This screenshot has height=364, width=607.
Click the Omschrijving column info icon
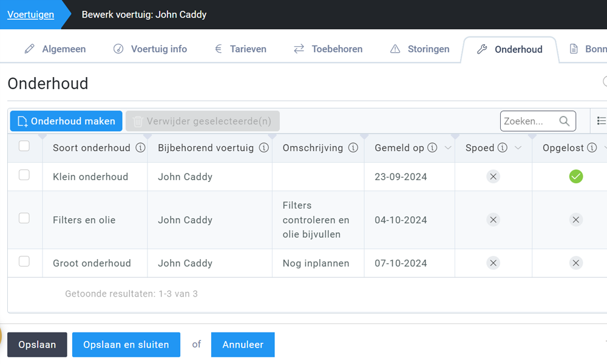pos(353,148)
